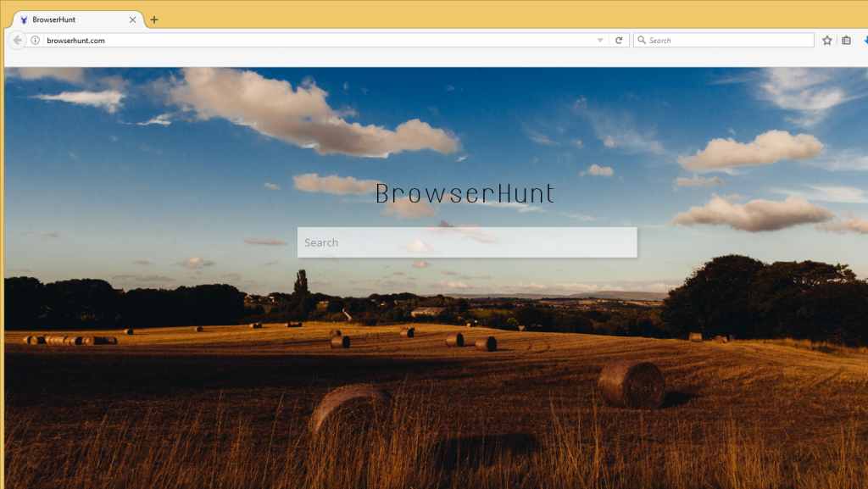
Task: Click the BrowserHunt page Search field
Action: (x=467, y=242)
